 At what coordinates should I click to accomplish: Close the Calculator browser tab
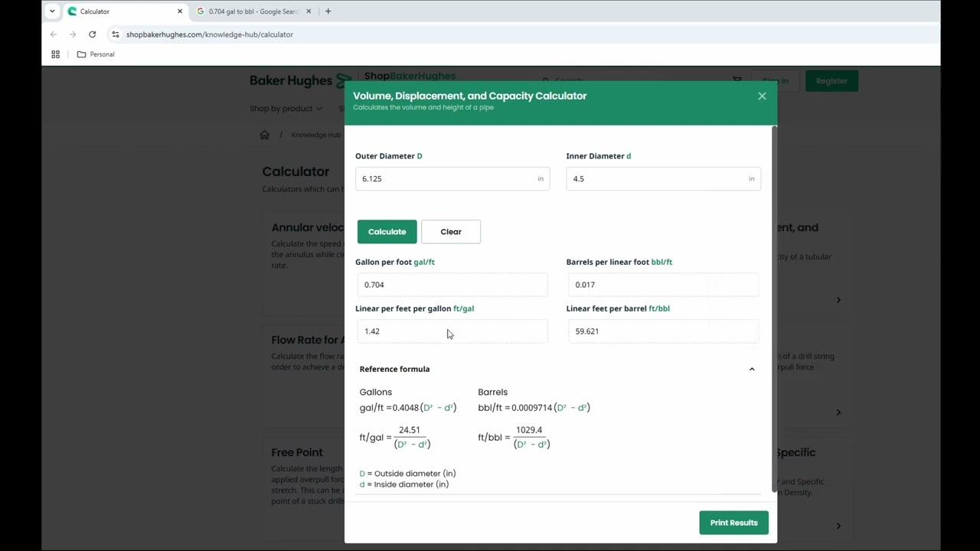[180, 11]
